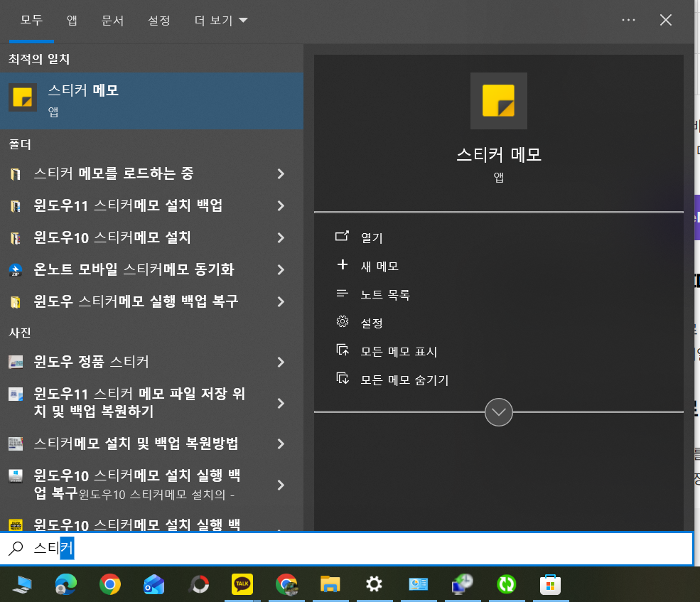Open the 스티커 메모 best match result
This screenshot has height=602, width=700.
pos(151,101)
